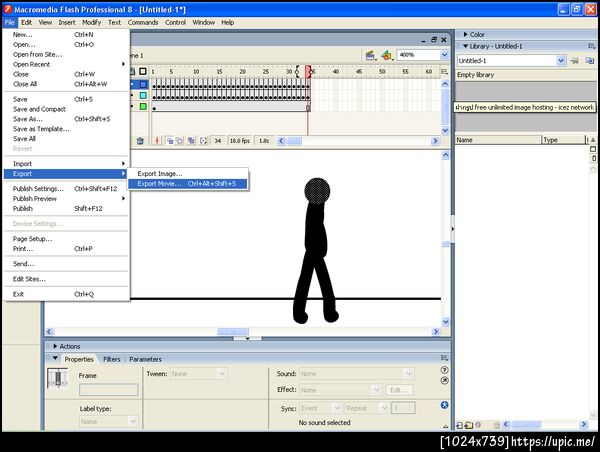
Task: Click frame thumbnail icon in Properties panel
Action: pyautogui.click(x=58, y=379)
